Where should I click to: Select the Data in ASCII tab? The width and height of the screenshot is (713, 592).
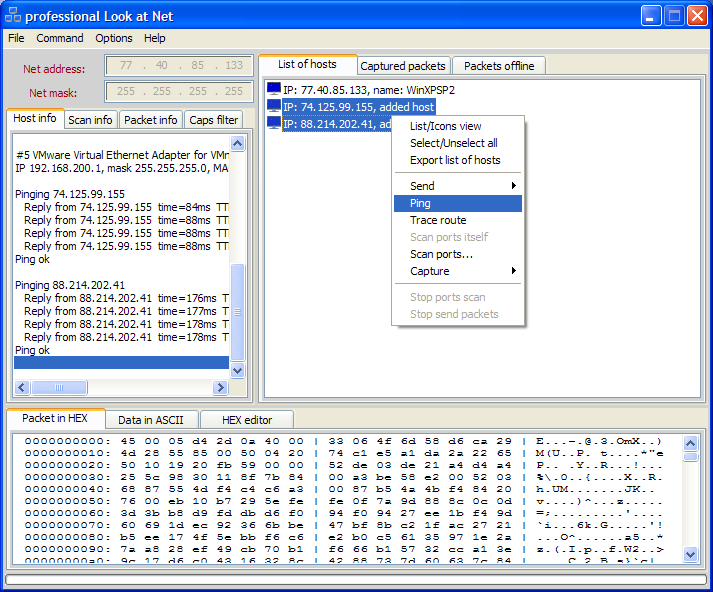[x=151, y=420]
